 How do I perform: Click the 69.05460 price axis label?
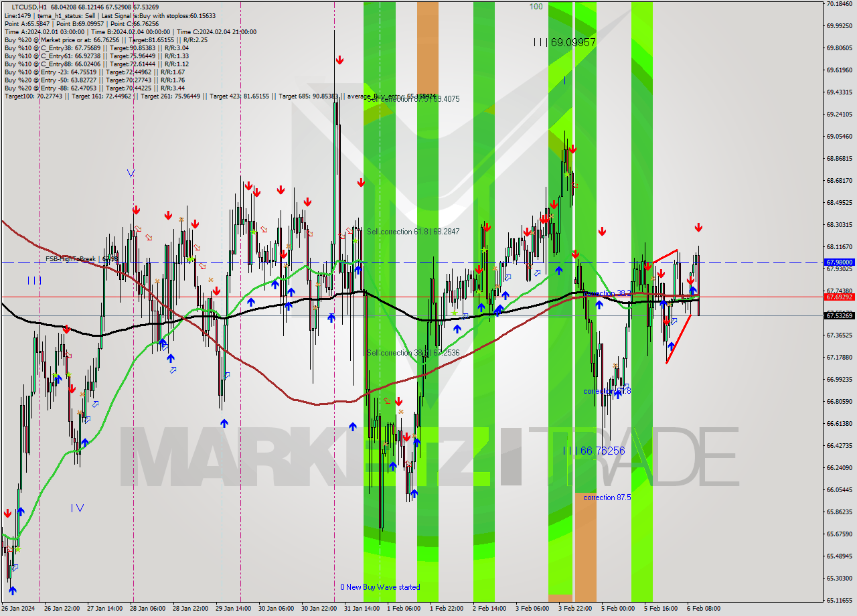[839, 137]
